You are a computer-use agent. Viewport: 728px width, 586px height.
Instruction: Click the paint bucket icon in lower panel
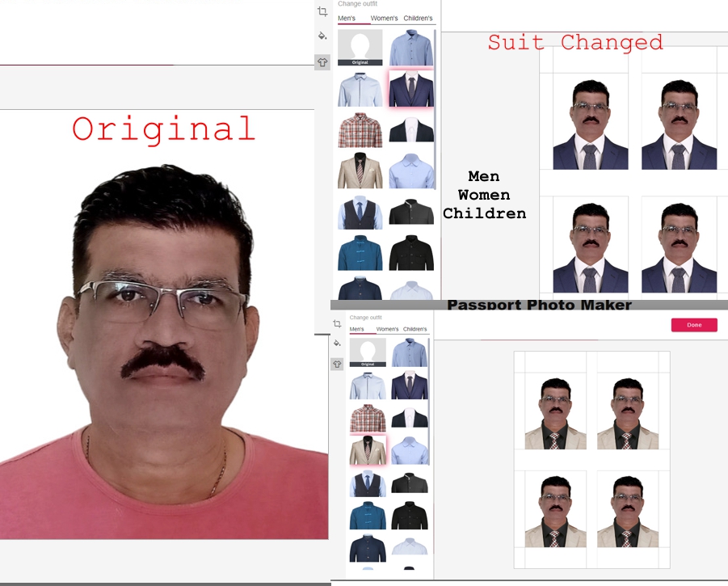coord(337,344)
